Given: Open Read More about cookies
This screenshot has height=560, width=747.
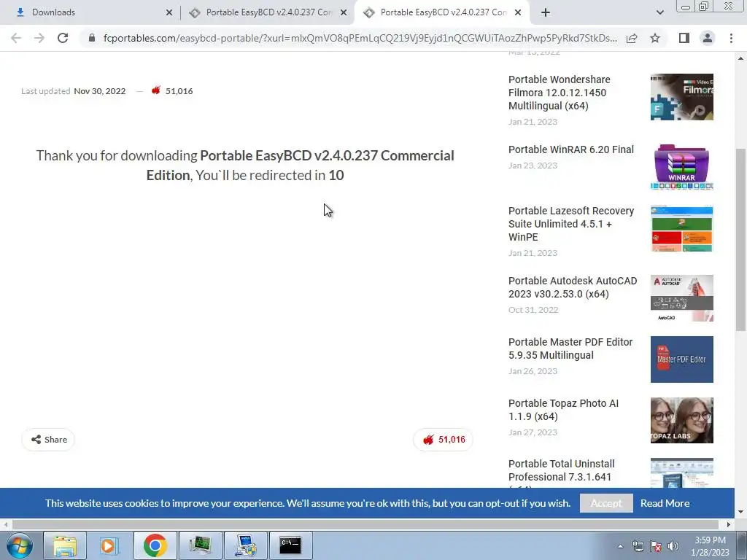Looking at the screenshot, I should click(x=665, y=503).
